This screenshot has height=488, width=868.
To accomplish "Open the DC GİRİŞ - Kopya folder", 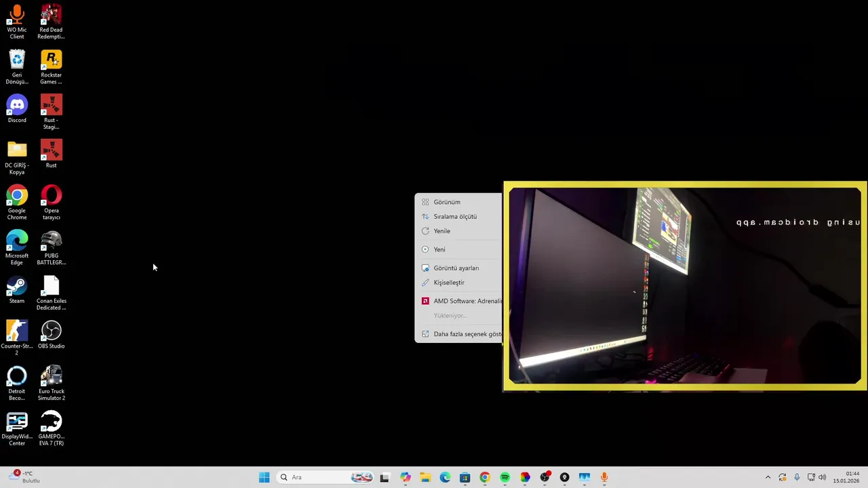I will pyautogui.click(x=17, y=158).
